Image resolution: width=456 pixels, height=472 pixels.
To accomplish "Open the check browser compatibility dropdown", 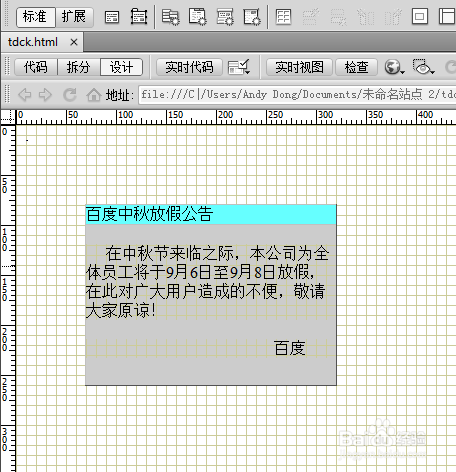I will coord(239,67).
